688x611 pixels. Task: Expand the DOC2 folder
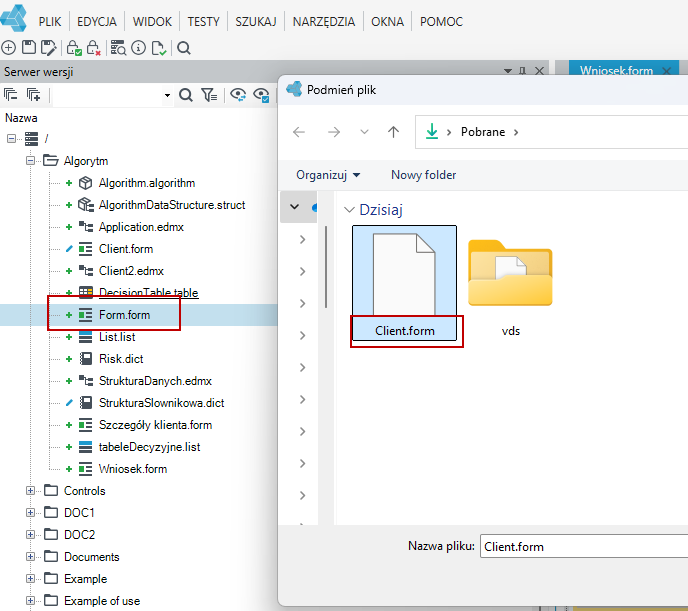point(30,534)
